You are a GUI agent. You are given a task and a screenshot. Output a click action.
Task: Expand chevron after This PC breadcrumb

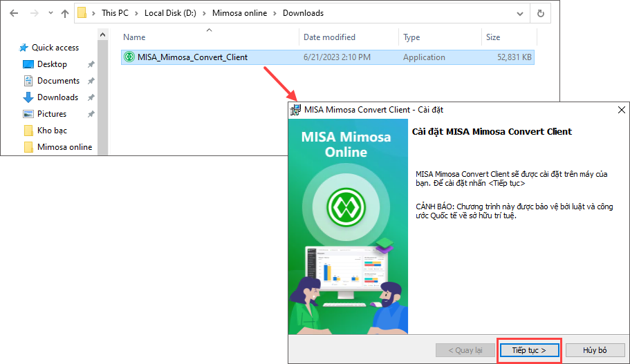(136, 13)
